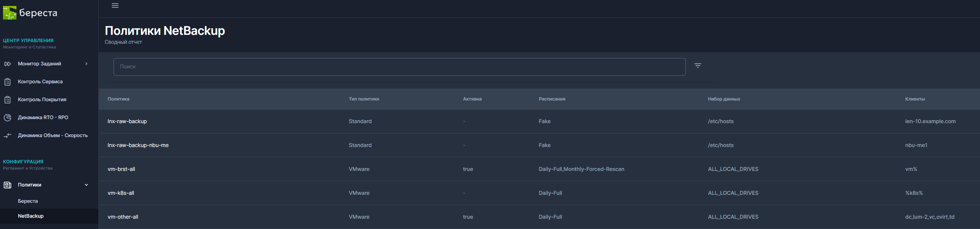Click the Динамика Объем - Скорость arrows icon
Image resolution: width=980 pixels, height=229 pixels.
click(x=8, y=135)
